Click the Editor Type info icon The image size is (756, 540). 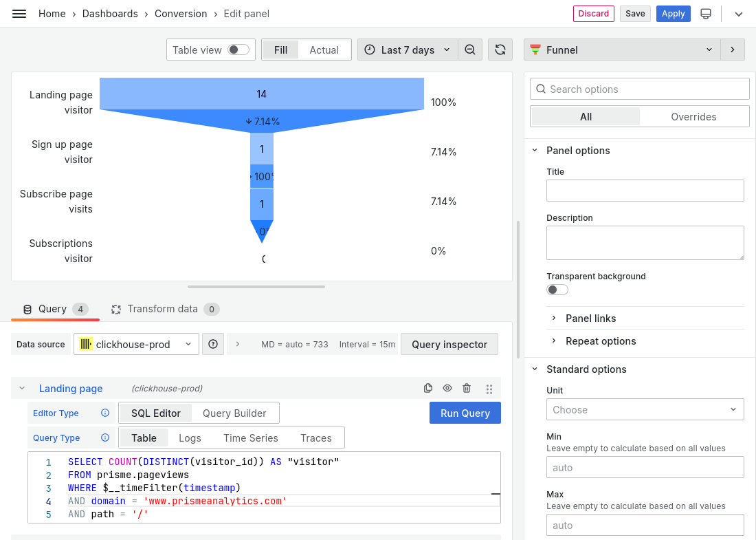click(105, 413)
